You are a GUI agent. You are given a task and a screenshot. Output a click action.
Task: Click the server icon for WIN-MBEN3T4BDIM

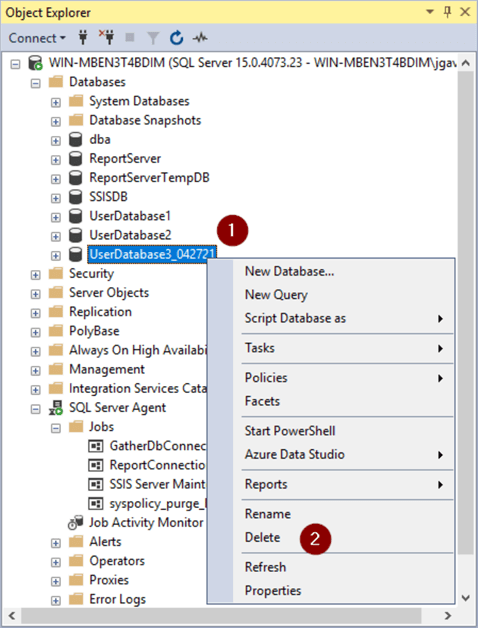pyautogui.click(x=35, y=63)
